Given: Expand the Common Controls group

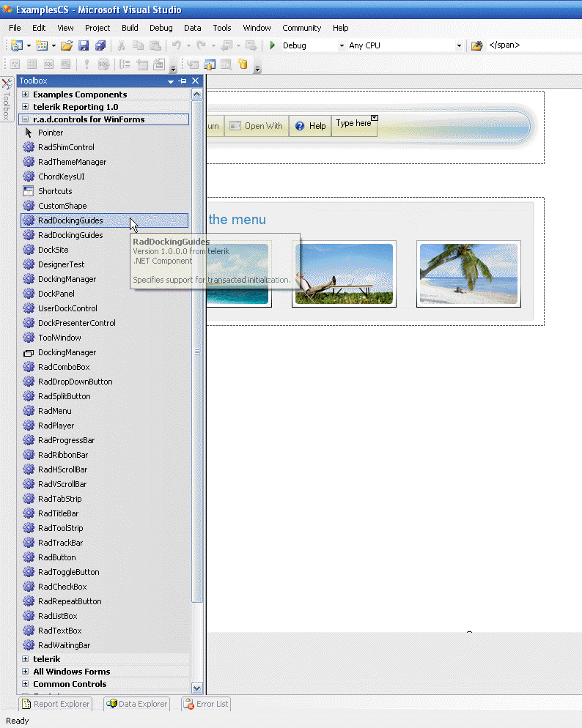Looking at the screenshot, I should click(26, 684).
